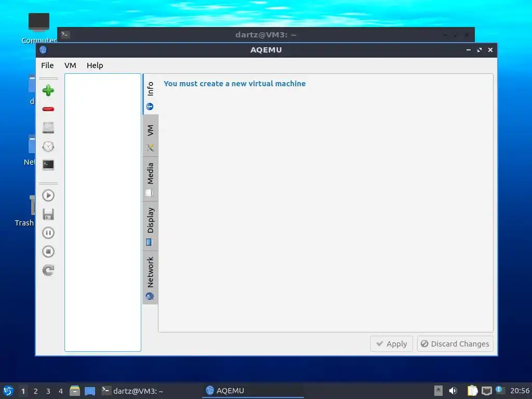Switch to the Display tab
Screen dimensions: 532x399
[x=150, y=226]
